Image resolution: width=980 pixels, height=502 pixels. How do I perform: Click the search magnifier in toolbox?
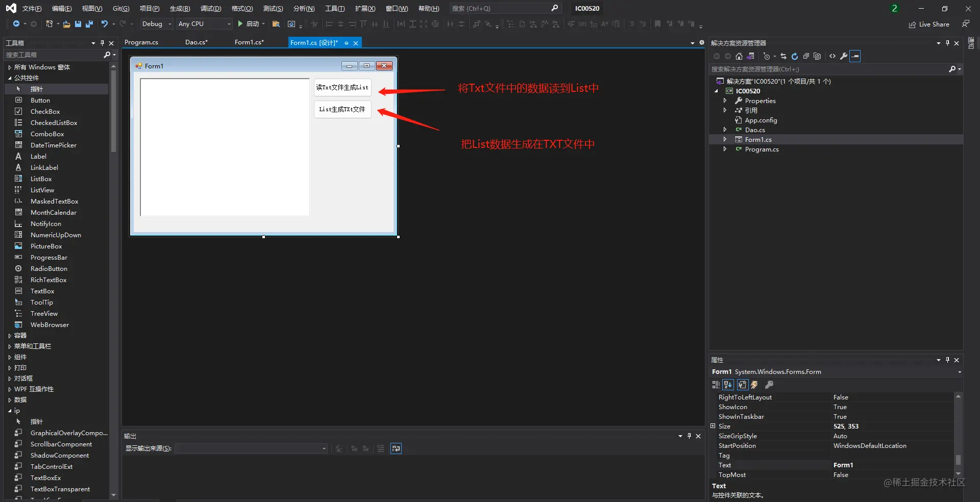click(x=107, y=55)
